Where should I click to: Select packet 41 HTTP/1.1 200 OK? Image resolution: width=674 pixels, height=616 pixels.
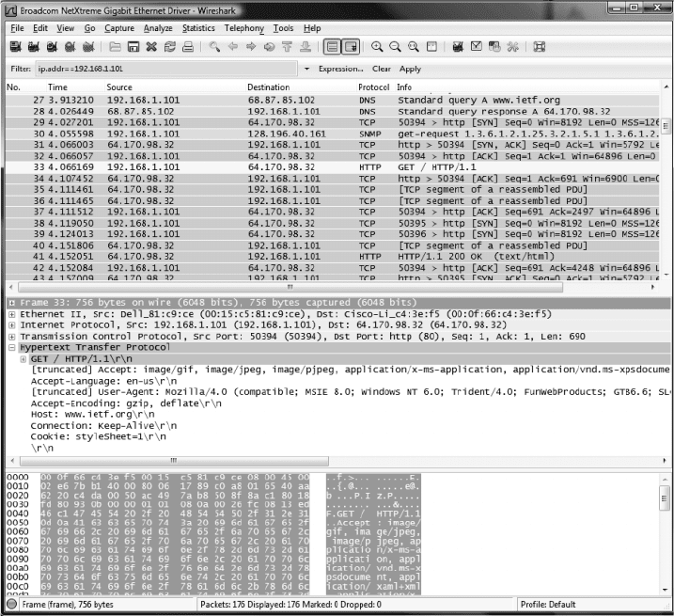tap(332, 257)
